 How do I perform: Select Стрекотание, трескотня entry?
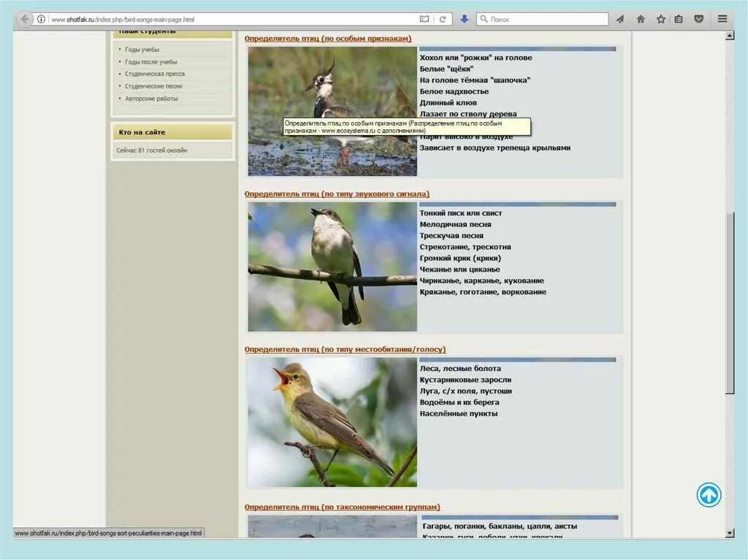pos(465,247)
